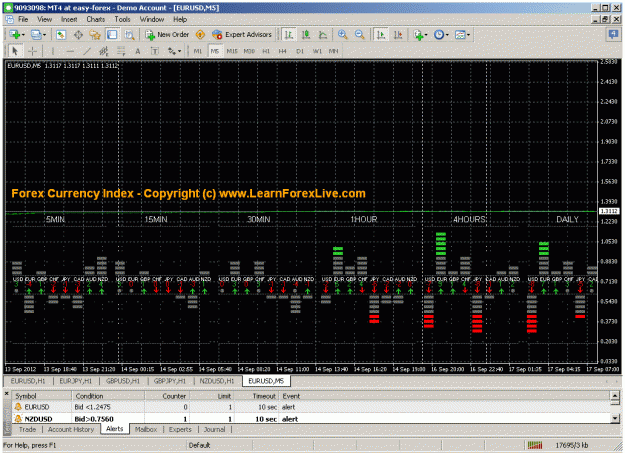Open the New Chart dropdown
The width and height of the screenshot is (625, 453).
tap(17, 35)
